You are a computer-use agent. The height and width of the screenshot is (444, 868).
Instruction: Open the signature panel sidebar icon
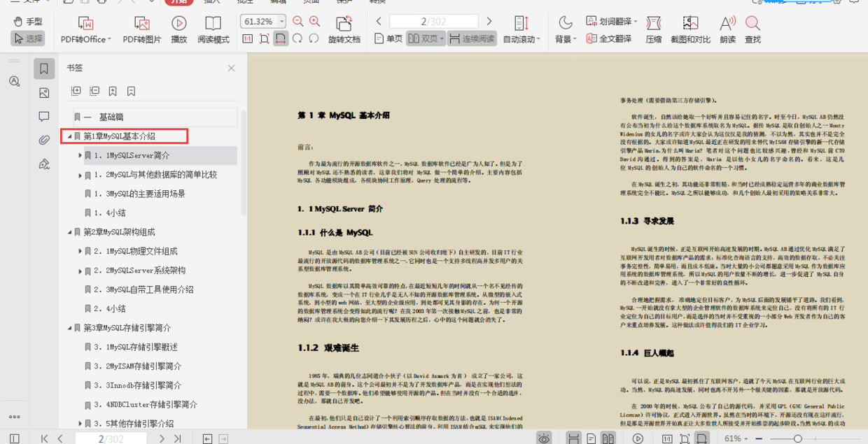coord(44,164)
